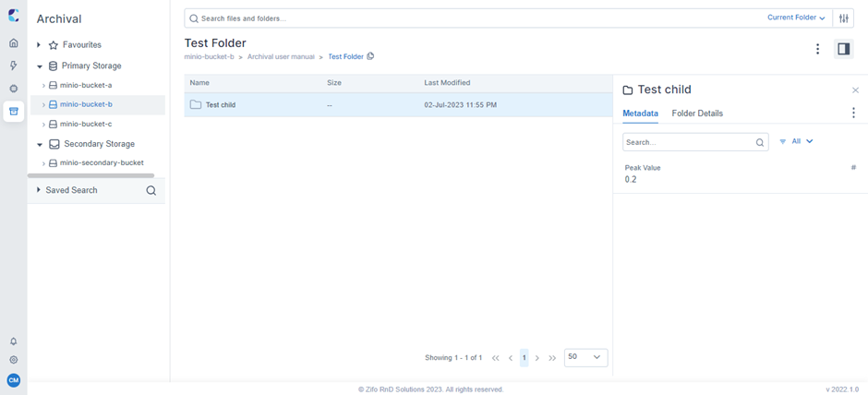
Task: Sort by Last Modified column header
Action: (447, 83)
